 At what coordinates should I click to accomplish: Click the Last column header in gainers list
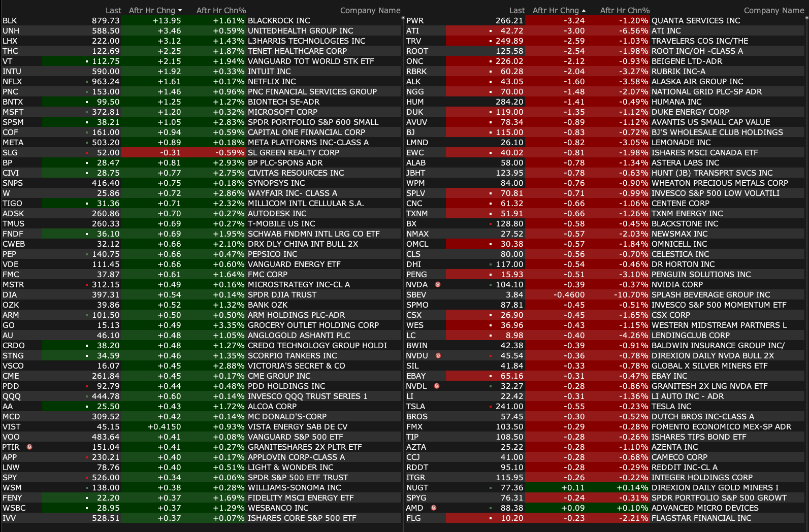point(113,11)
